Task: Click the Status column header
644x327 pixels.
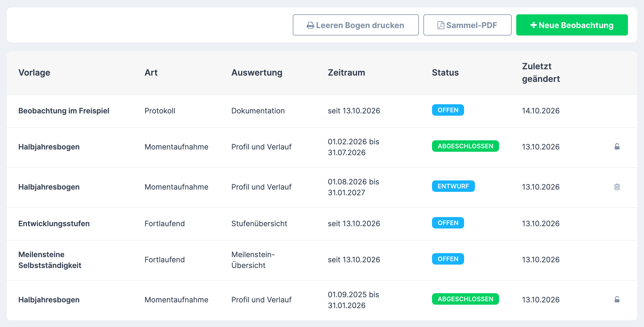Action: 445,72
